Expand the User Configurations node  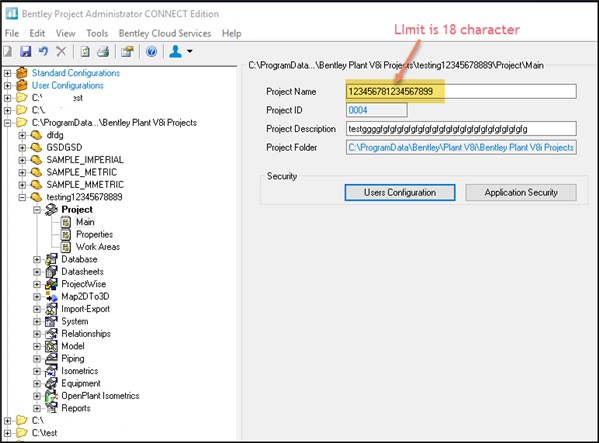pos(7,86)
